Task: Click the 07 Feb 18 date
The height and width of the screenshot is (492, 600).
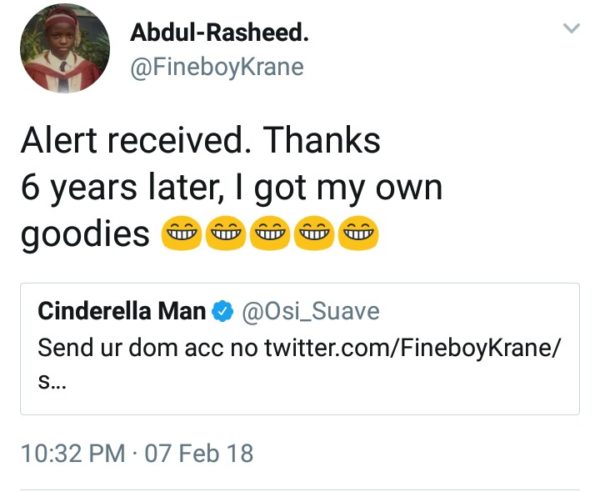Action: pyautogui.click(x=198, y=453)
